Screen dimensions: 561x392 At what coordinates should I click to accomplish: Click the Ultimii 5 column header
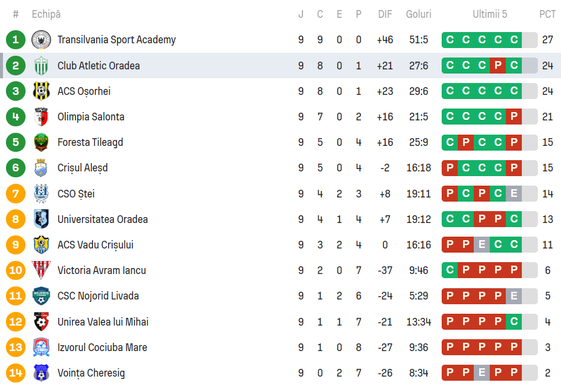coord(490,14)
